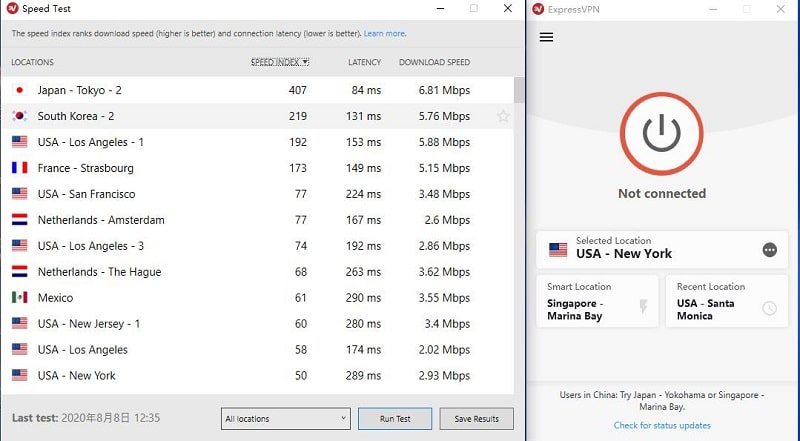This screenshot has width=800, height=441.
Task: Click the Mexico flag icon
Action: 19,298
